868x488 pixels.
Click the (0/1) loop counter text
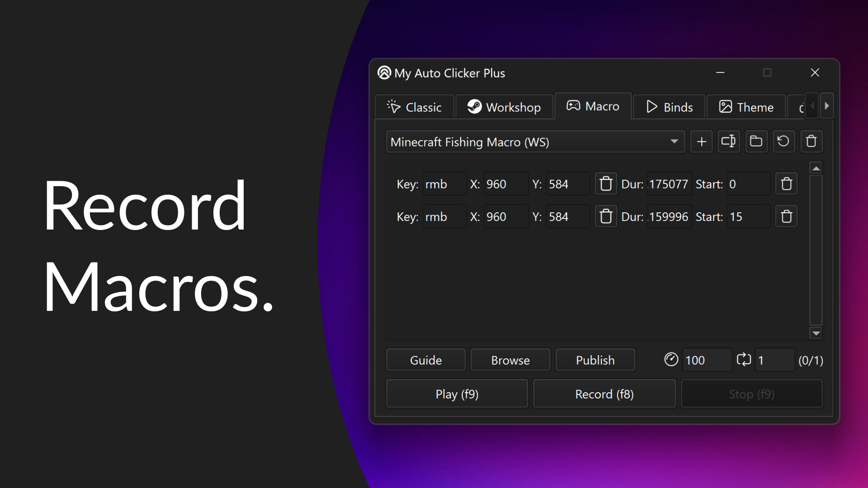[811, 361]
